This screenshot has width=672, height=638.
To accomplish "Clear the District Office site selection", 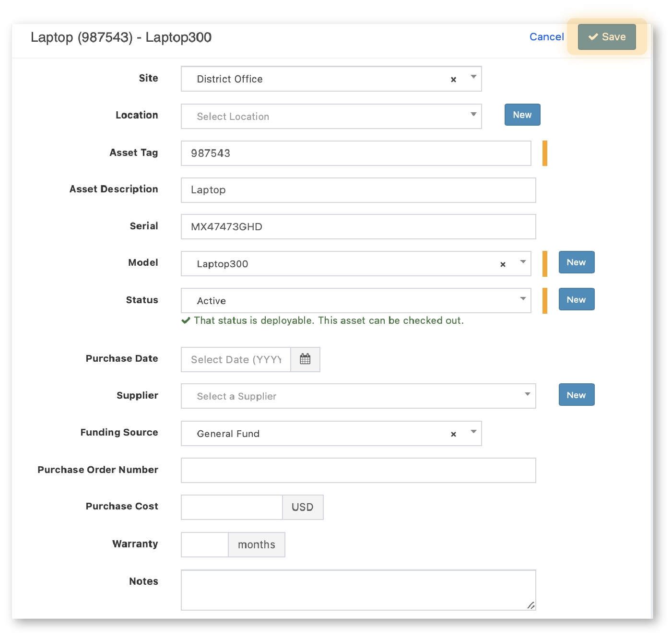I will pyautogui.click(x=453, y=80).
